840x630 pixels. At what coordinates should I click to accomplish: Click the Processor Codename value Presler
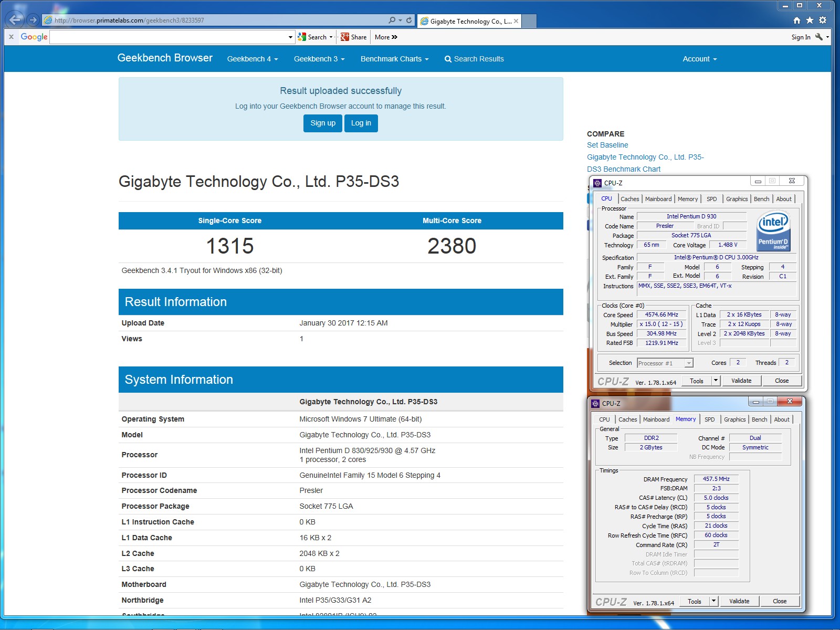[x=311, y=490]
